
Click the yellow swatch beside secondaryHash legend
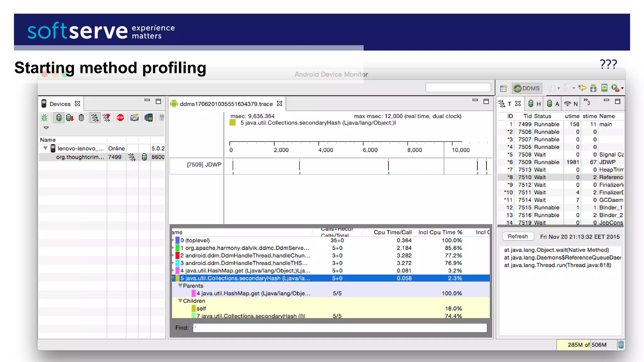click(x=232, y=123)
